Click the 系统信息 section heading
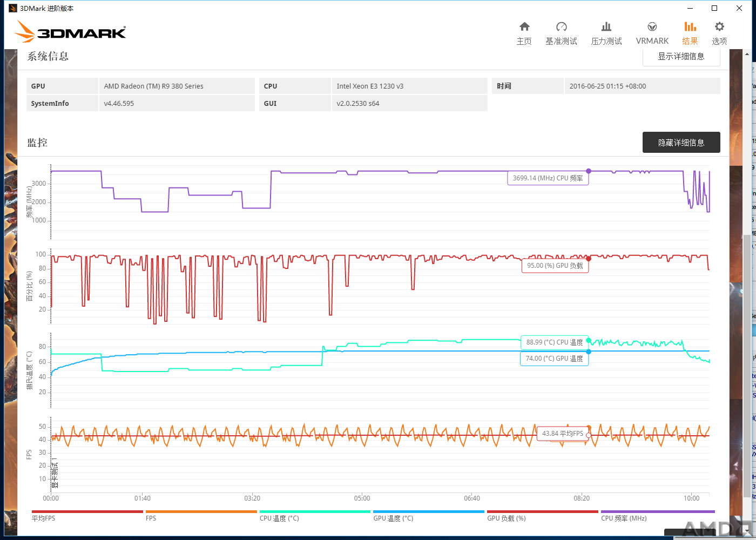756x540 pixels. (x=48, y=57)
